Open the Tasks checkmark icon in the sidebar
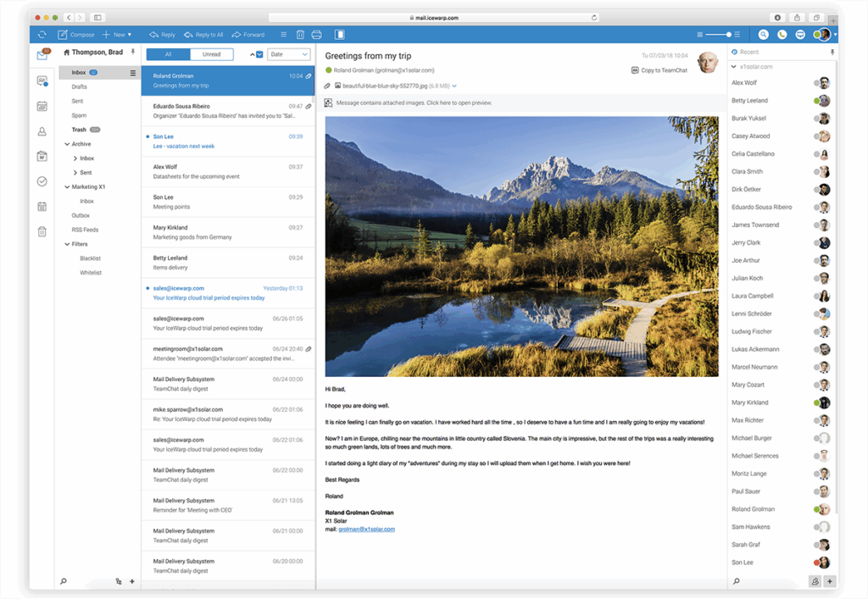Image resolution: width=868 pixels, height=599 pixels. point(42,181)
